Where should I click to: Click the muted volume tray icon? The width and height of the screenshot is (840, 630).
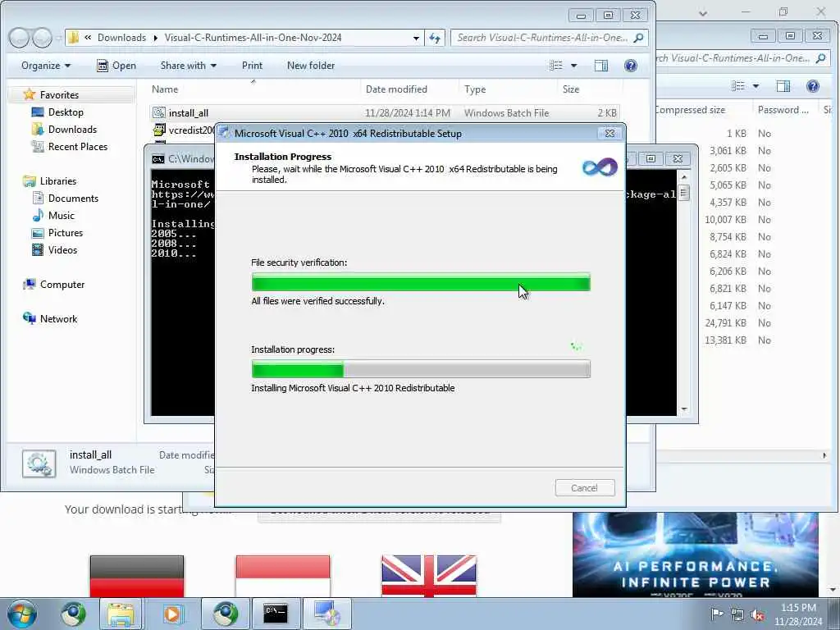[757, 615]
